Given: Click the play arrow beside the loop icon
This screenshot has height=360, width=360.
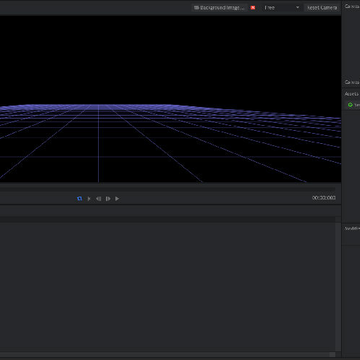Looking at the screenshot, I should [x=89, y=198].
